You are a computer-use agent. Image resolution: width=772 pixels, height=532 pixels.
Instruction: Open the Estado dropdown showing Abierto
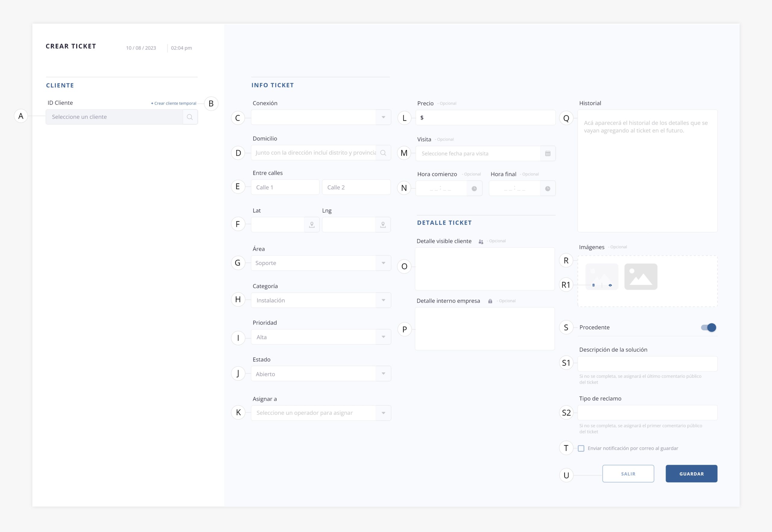point(383,374)
